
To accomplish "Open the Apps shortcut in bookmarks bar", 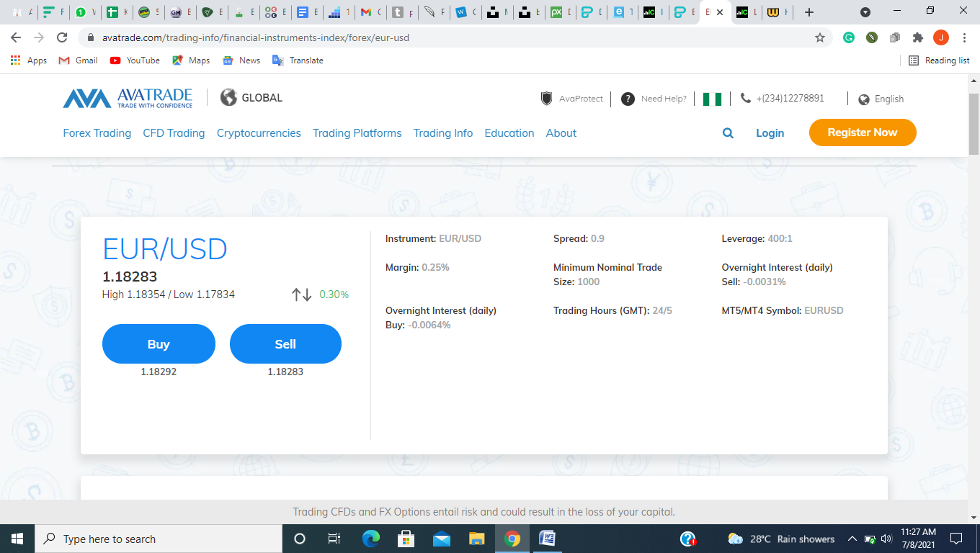I will point(29,60).
